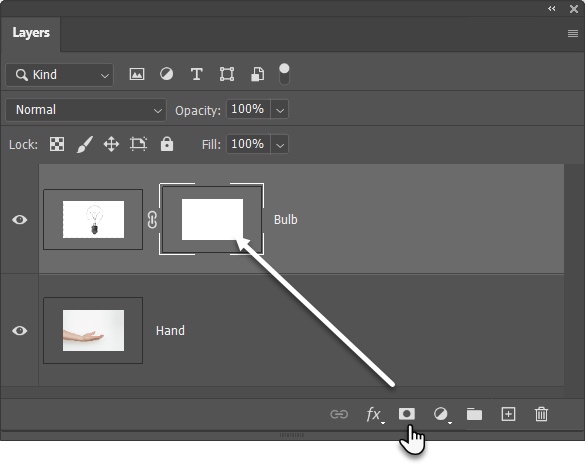Click the Add layer mask icon
585x470 pixels.
[407, 414]
